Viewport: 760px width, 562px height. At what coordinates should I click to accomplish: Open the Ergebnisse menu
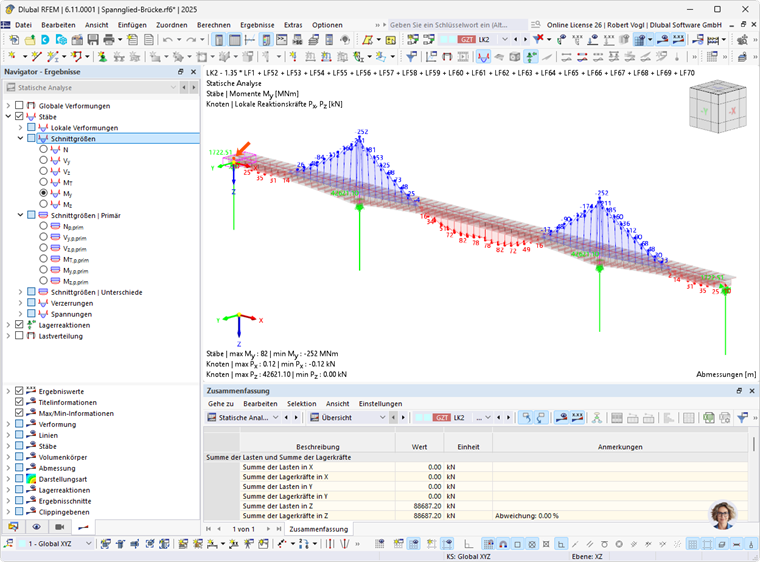tap(257, 25)
